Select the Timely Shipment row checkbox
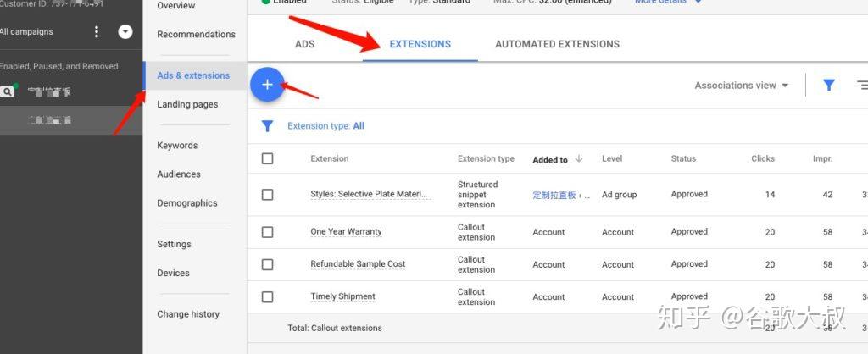The height and width of the screenshot is (354, 868). pyautogui.click(x=267, y=297)
